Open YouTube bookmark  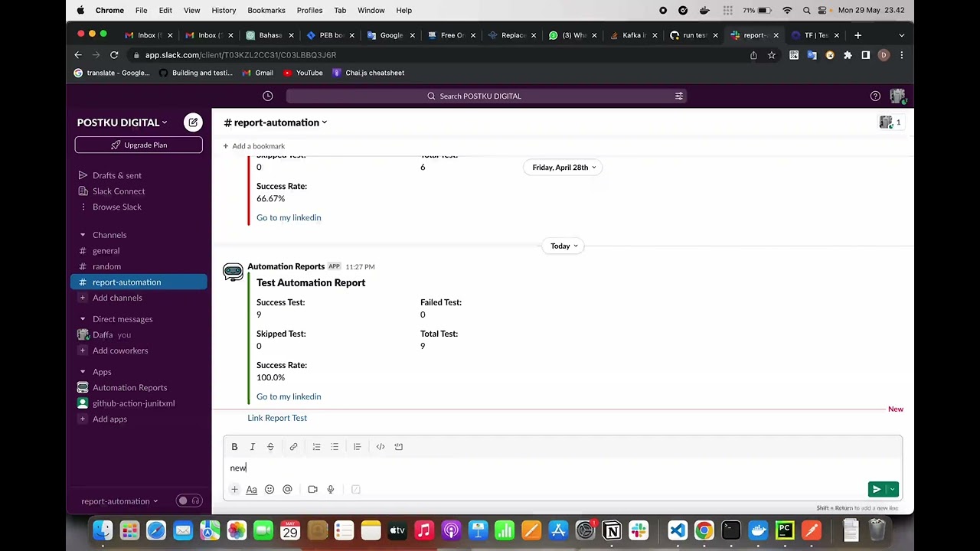[x=303, y=73]
